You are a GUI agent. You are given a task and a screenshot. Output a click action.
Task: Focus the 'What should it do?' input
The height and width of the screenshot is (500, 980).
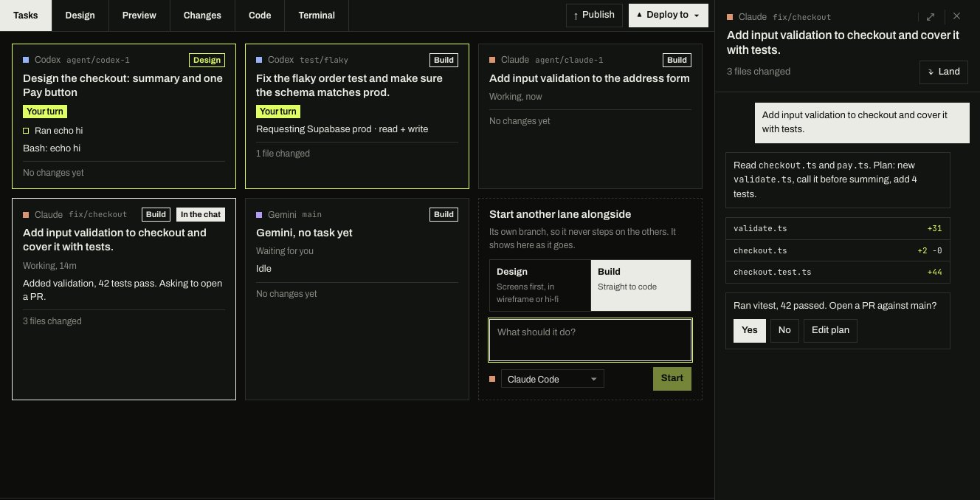point(590,340)
